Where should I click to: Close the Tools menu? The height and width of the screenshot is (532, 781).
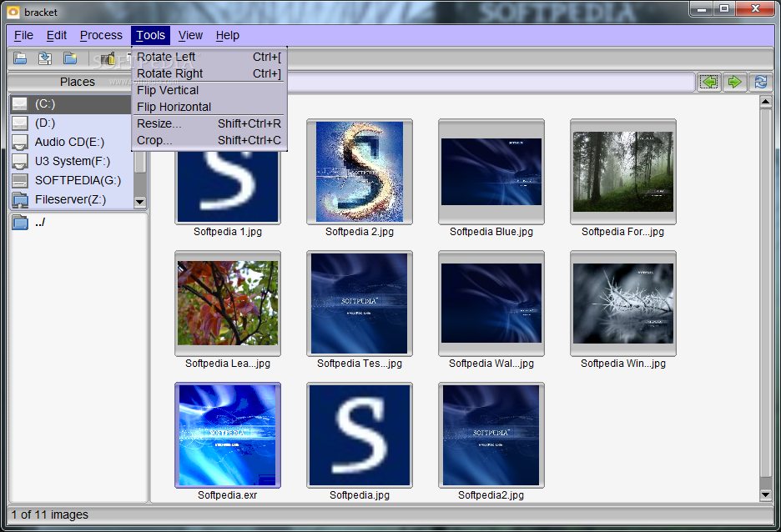[x=150, y=35]
